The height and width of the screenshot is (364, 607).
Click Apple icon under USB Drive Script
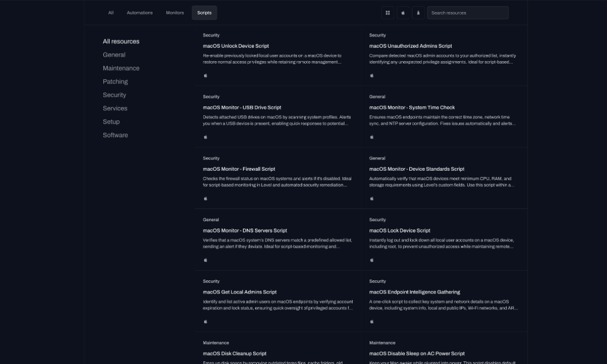[205, 137]
